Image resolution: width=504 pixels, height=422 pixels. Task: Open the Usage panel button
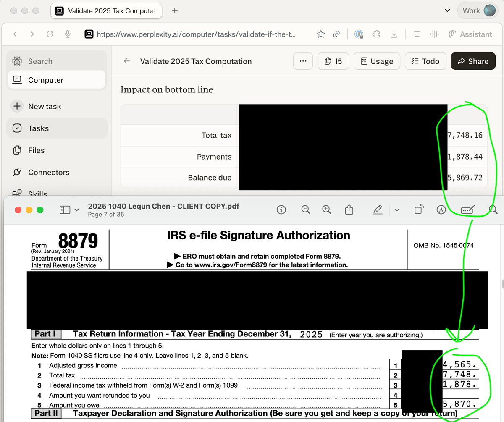[377, 61]
